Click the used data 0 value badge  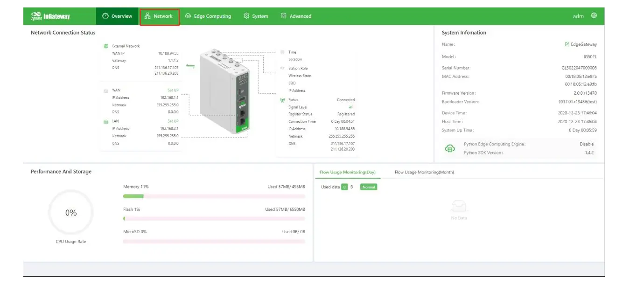pyautogui.click(x=344, y=187)
